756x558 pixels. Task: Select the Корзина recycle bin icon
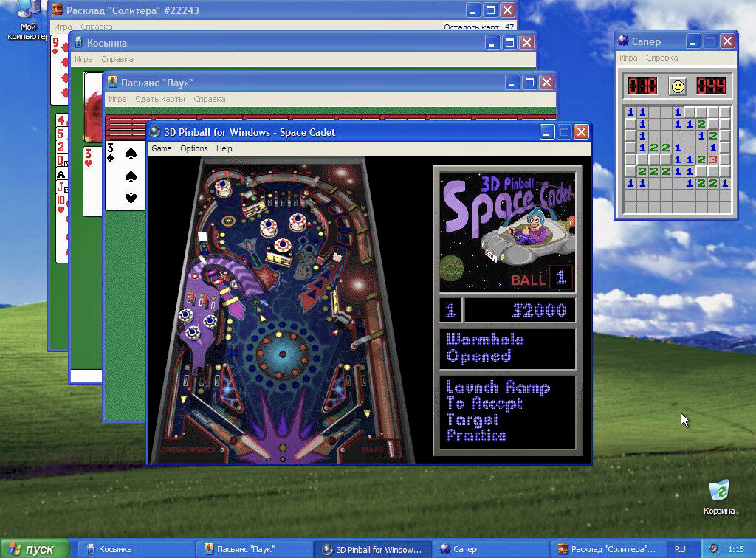(719, 497)
